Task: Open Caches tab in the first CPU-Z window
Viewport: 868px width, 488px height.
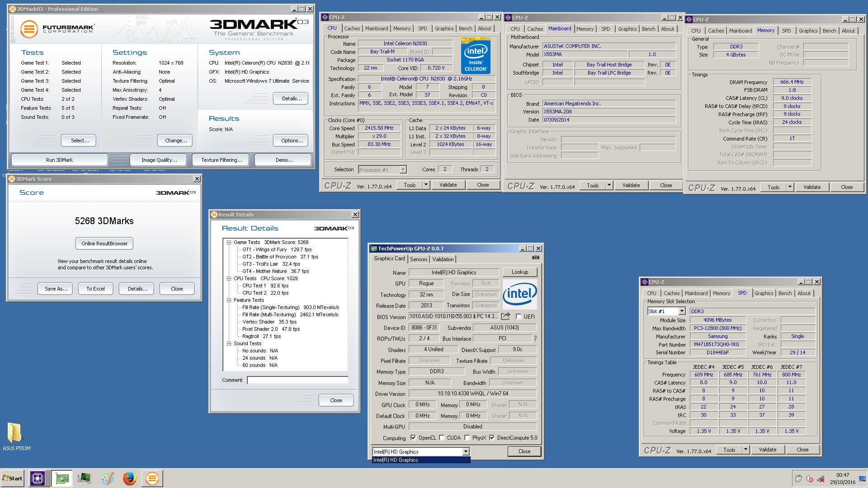Action: pos(352,28)
